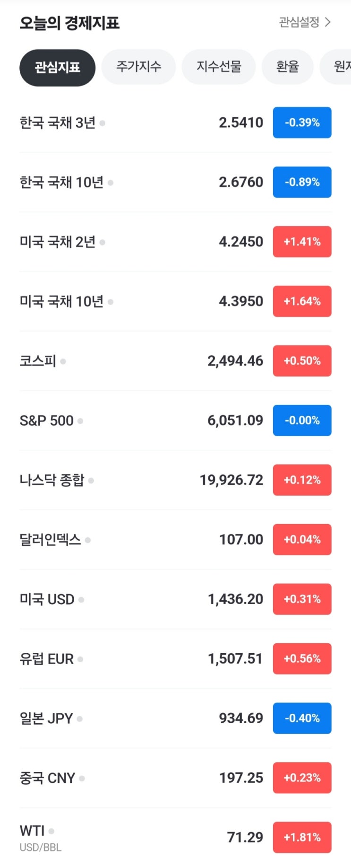This screenshot has width=351, height=868.
Task: Click the gray dot beside 일본 JPY
Action: [80, 719]
